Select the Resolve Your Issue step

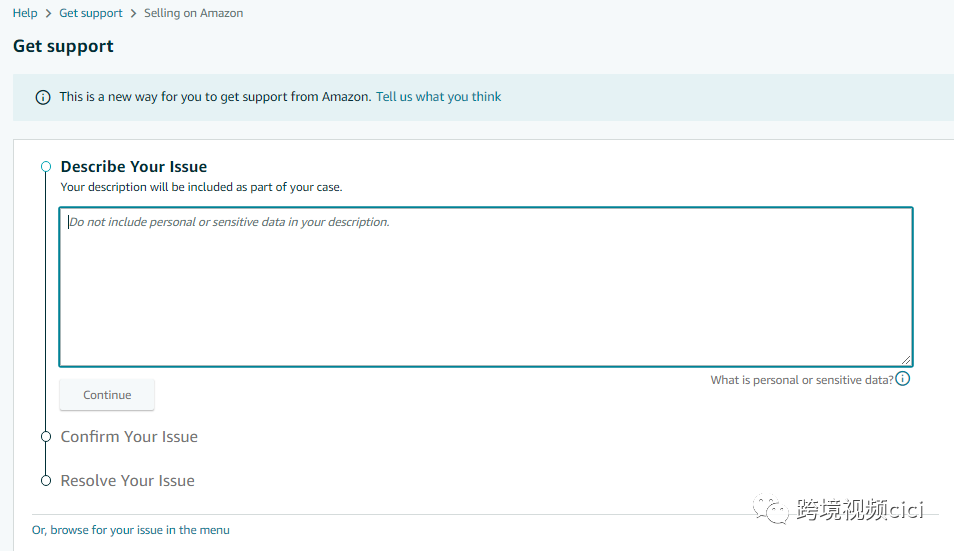(128, 480)
